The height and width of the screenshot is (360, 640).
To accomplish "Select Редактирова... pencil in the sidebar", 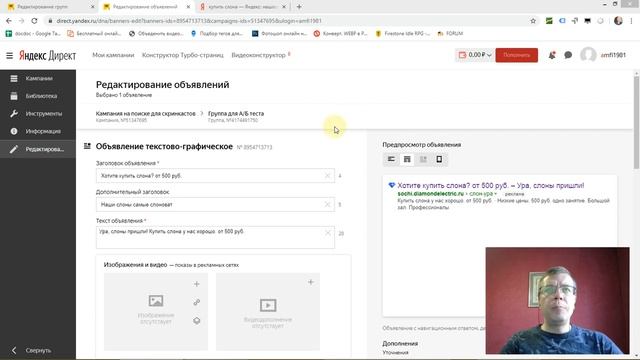I will (38, 149).
